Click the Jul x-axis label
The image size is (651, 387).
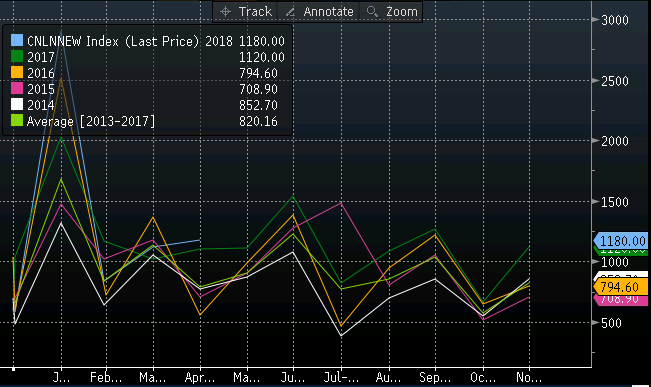(341, 377)
